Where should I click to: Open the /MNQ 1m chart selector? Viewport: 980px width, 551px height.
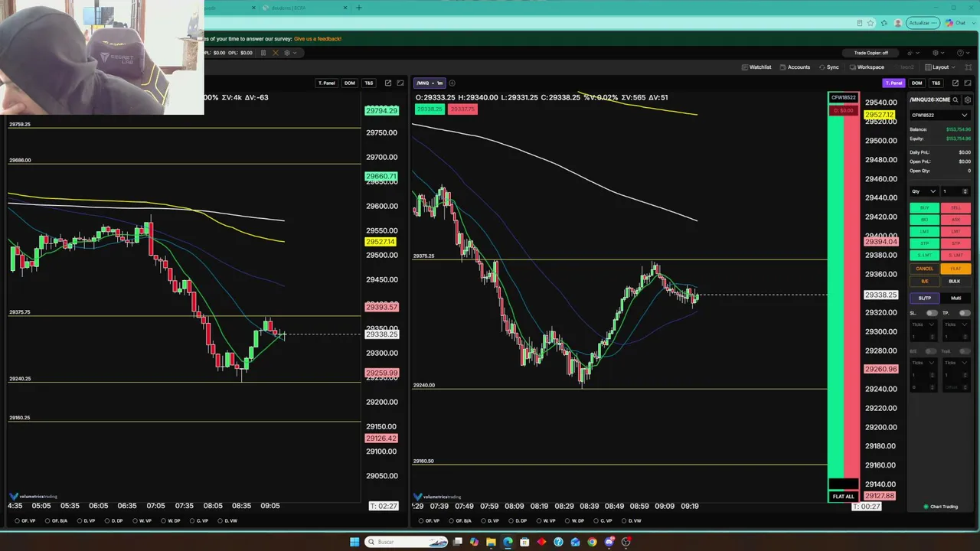point(429,83)
